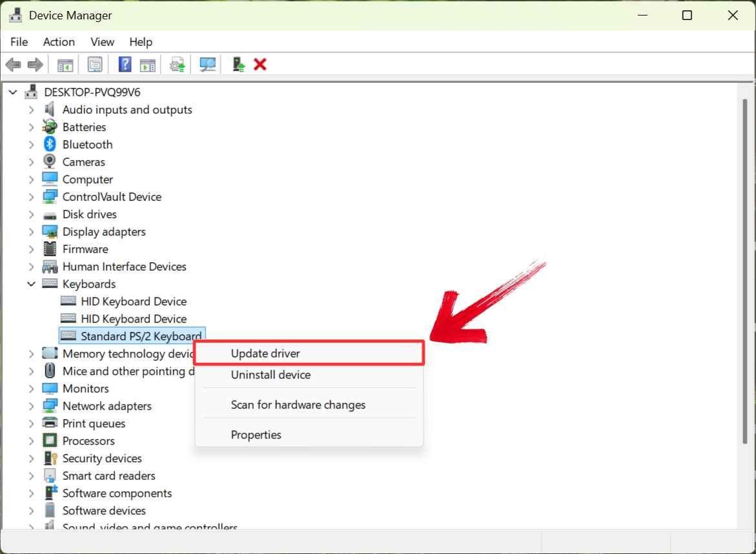Collapse the DESKTOP-PVQ99V6 root node

(x=13, y=92)
